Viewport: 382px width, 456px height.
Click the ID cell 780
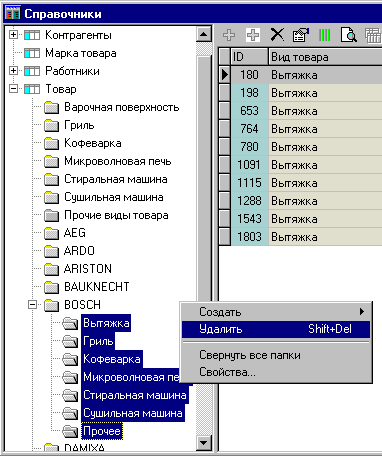point(249,147)
